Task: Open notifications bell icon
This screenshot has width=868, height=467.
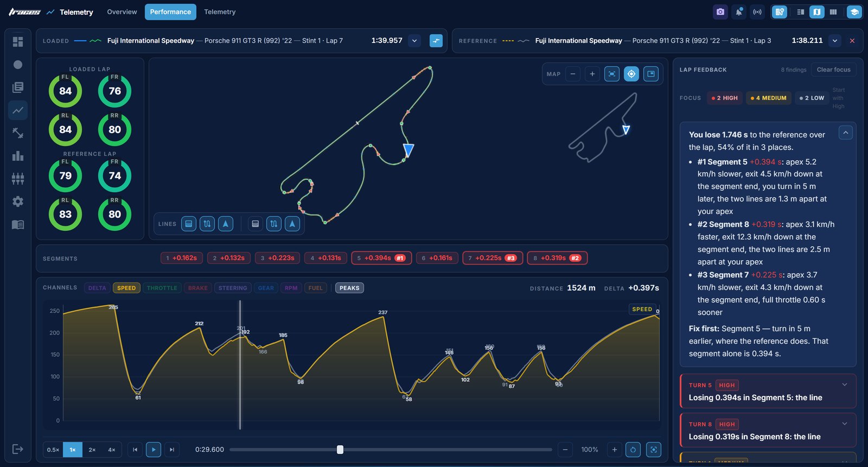Action: (x=739, y=12)
